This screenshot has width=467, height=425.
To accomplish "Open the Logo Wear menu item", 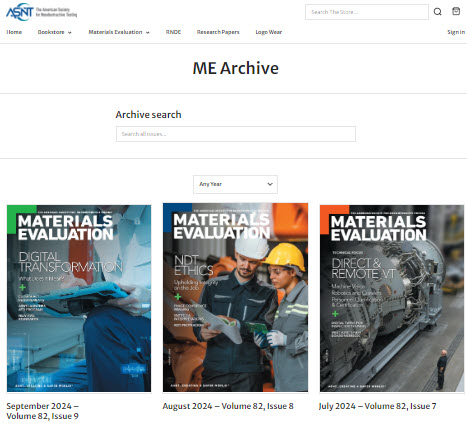I will point(269,32).
